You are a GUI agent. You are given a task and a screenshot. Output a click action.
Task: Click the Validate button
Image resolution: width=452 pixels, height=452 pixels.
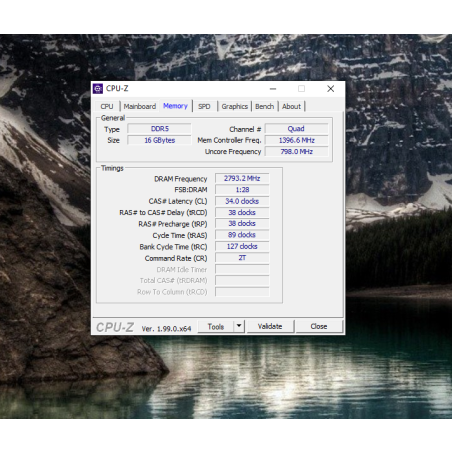[x=270, y=326]
